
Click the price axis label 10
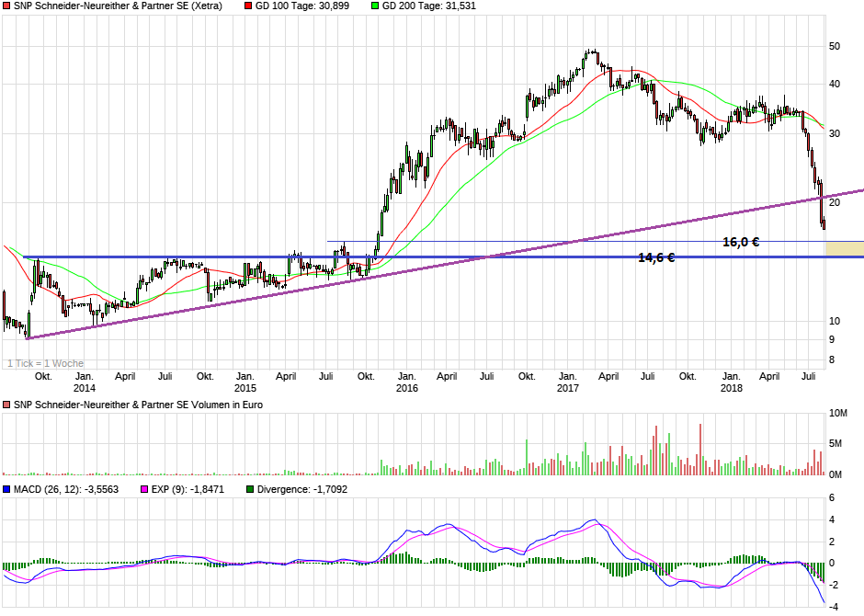point(835,321)
